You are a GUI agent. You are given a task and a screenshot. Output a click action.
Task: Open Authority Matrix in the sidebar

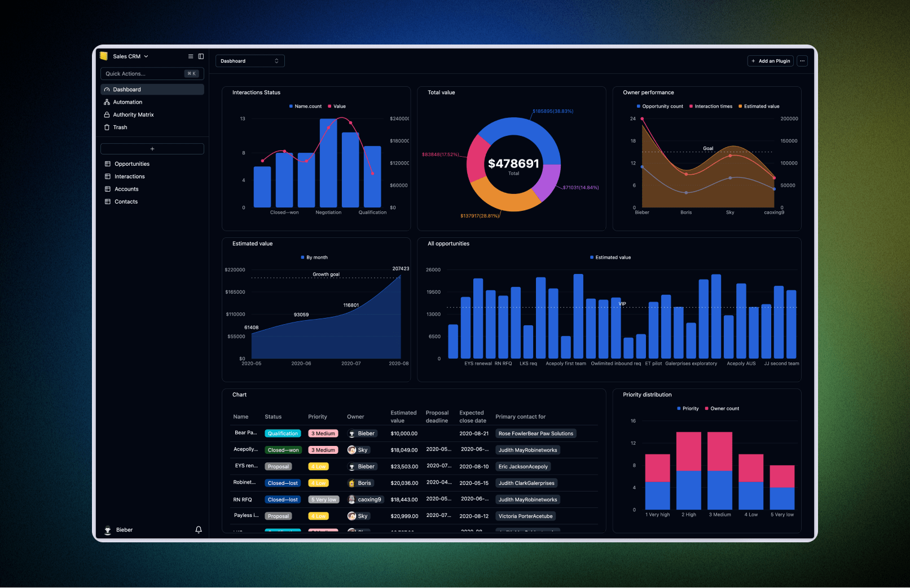152,114
